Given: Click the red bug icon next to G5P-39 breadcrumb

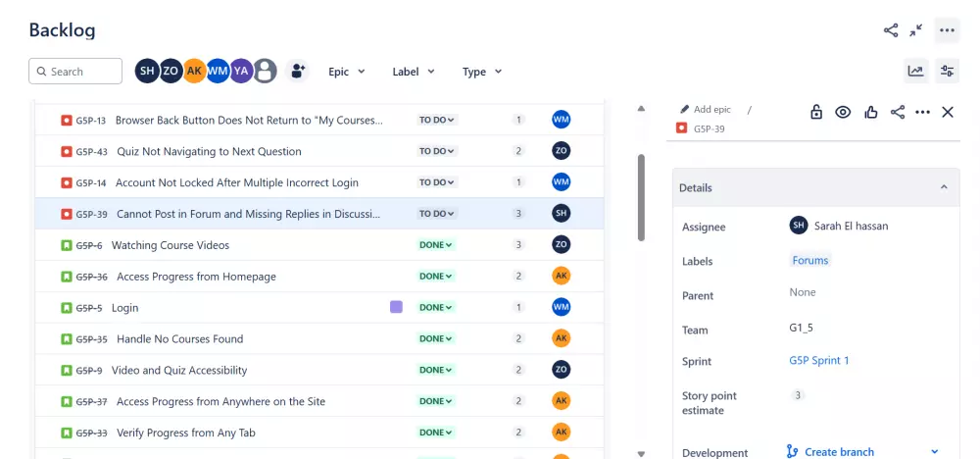Looking at the screenshot, I should (682, 128).
